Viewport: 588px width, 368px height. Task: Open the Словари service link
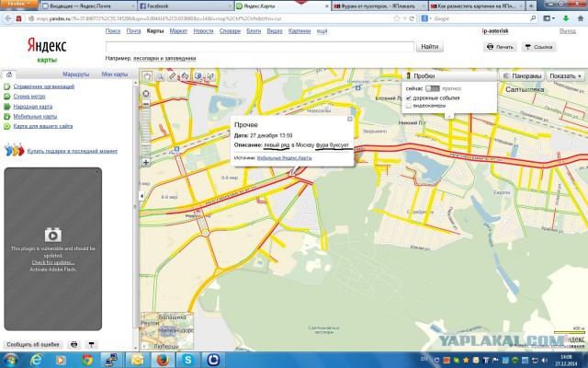click(x=230, y=31)
